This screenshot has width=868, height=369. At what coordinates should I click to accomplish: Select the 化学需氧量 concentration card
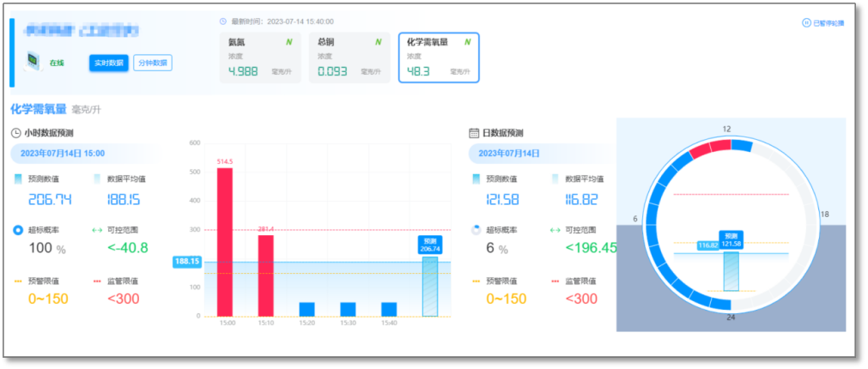(x=439, y=57)
